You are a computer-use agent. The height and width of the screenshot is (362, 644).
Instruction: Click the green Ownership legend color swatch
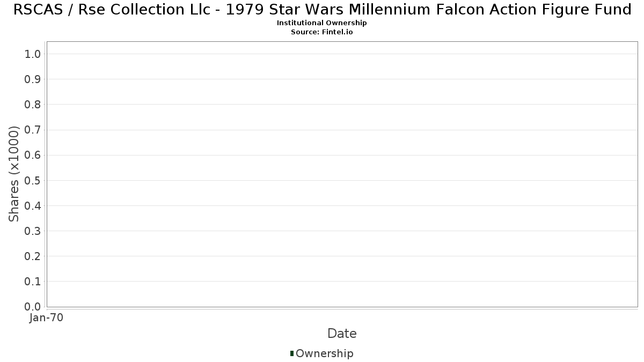(x=292, y=353)
